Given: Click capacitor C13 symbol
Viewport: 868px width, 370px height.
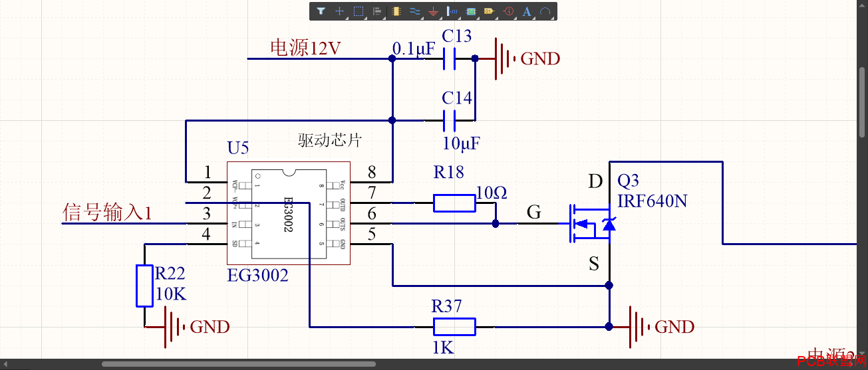Looking at the screenshot, I should pyautogui.click(x=450, y=59).
